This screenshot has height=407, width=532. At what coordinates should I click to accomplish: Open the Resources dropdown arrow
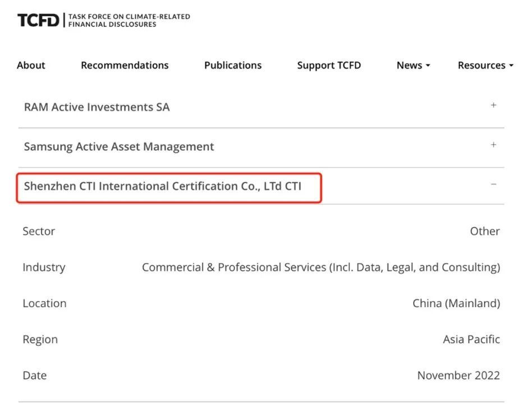point(511,66)
